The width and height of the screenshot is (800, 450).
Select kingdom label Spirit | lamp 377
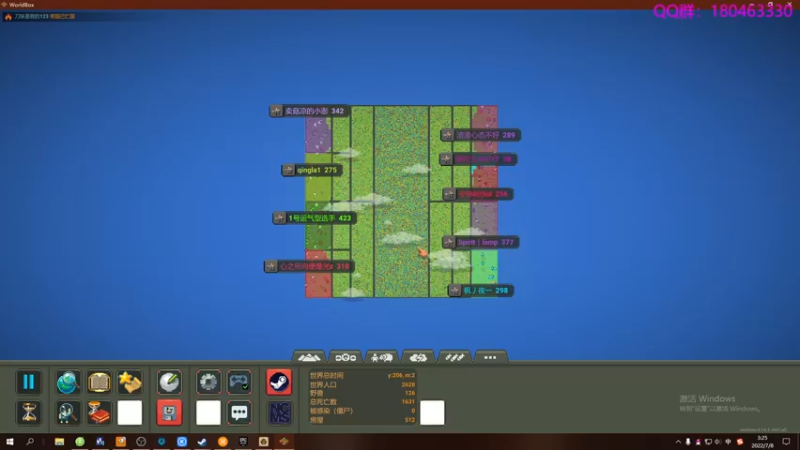[480, 242]
